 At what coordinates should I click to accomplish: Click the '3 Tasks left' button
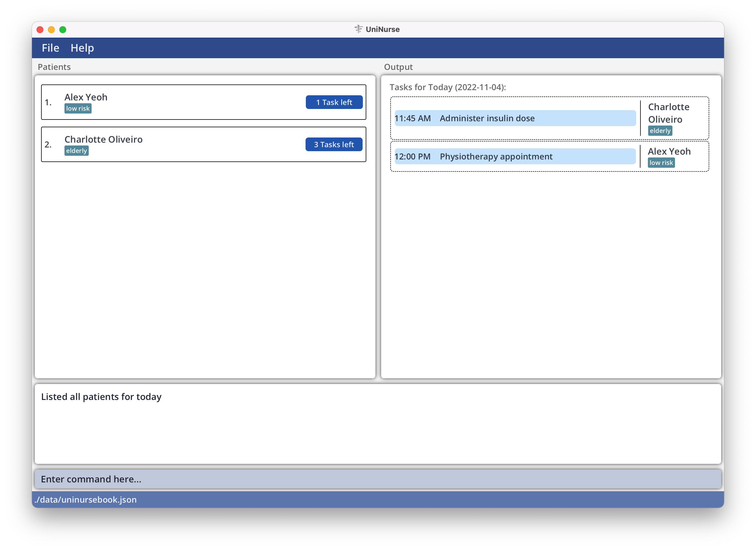(x=334, y=145)
